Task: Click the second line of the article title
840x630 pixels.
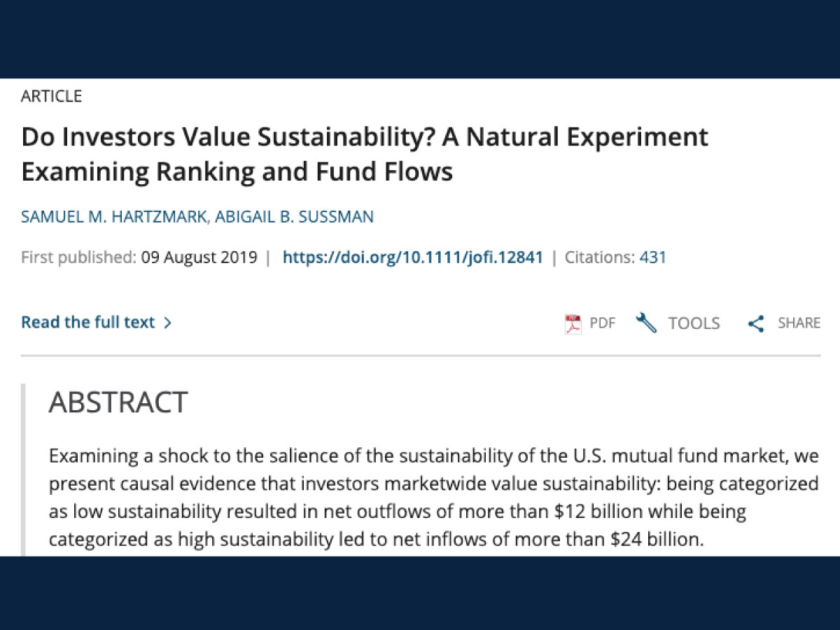Action: coord(237,171)
